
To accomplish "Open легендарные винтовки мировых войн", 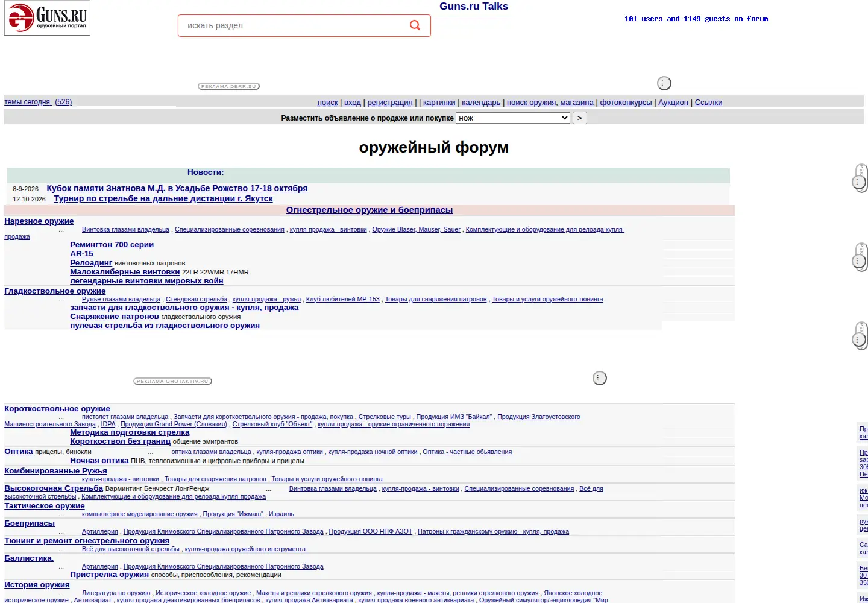I will pos(146,281).
